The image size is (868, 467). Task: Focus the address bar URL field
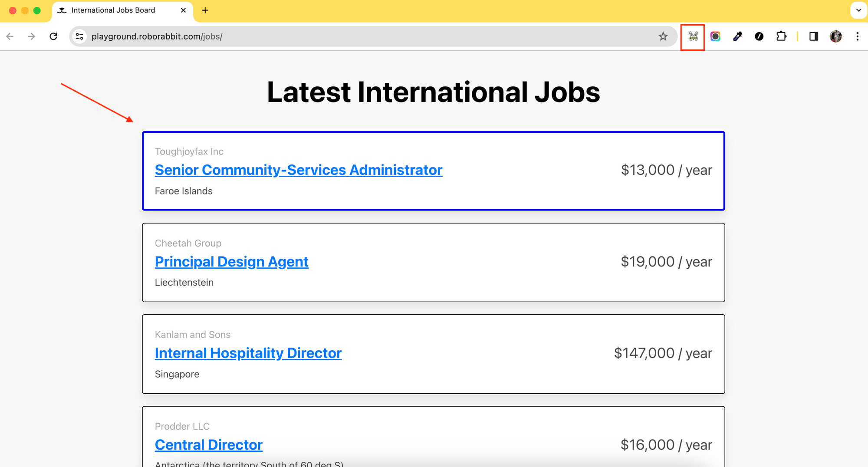coord(347,36)
